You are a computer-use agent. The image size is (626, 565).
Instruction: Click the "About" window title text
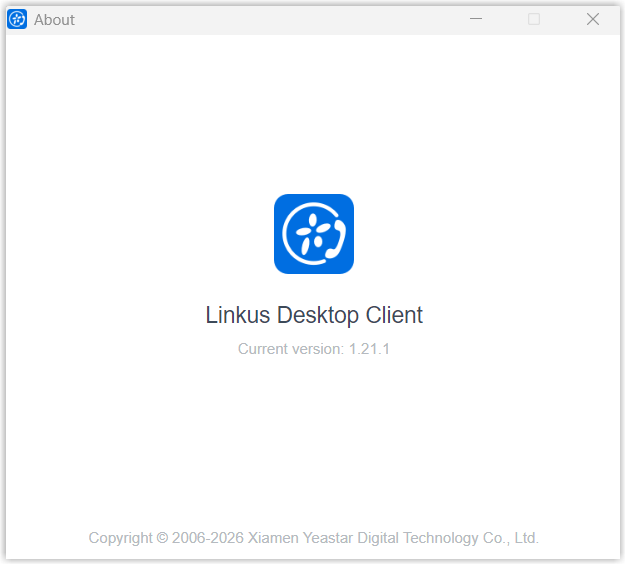(x=54, y=20)
